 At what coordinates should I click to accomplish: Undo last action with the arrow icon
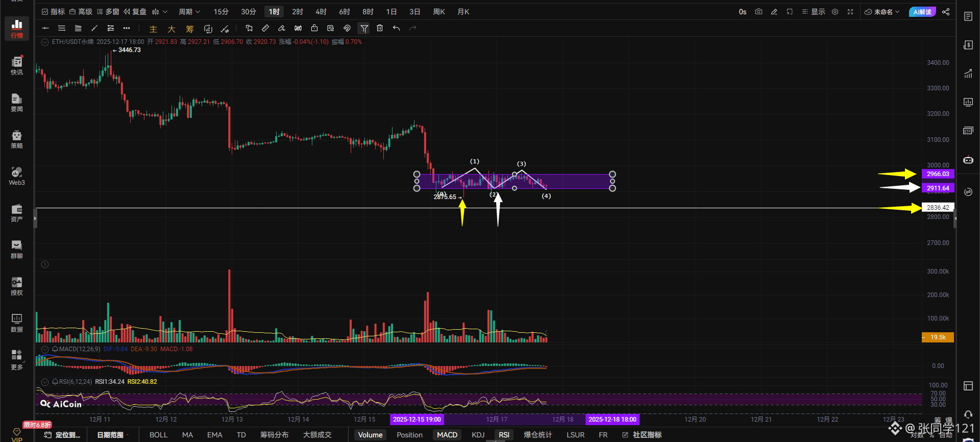pos(396,28)
